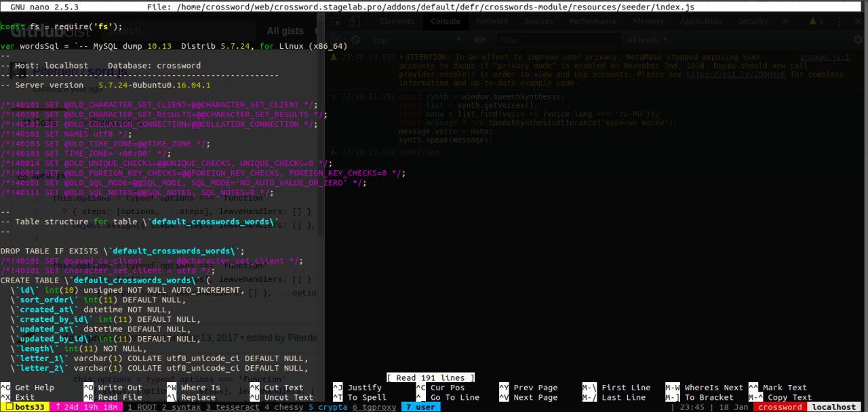The image size is (868, 412).
Task: Switch to the Application tab
Action: [701, 21]
